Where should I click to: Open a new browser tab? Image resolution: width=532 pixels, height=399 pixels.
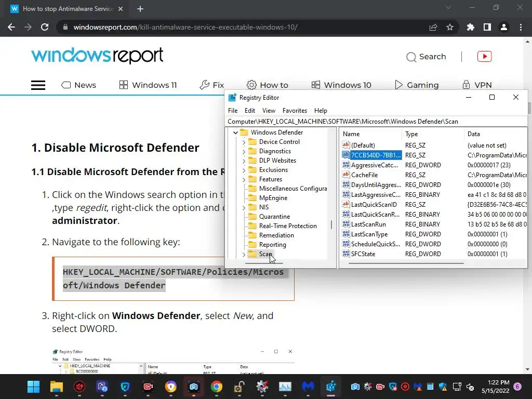pos(140,9)
